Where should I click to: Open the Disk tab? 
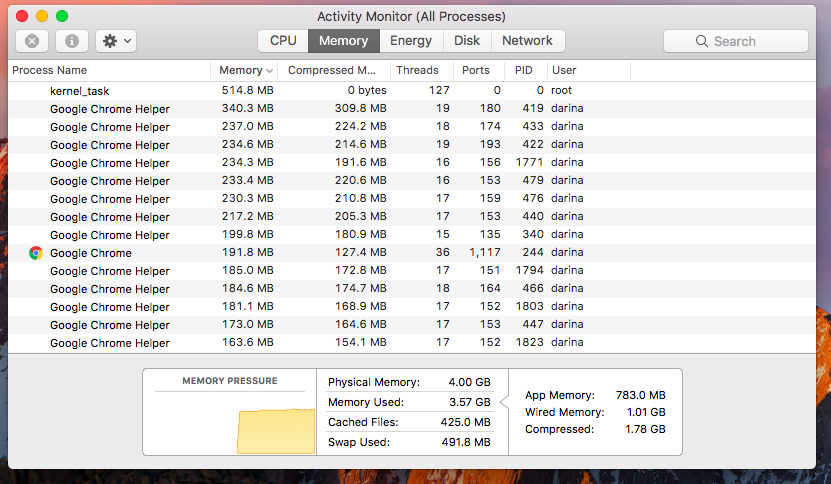(467, 41)
